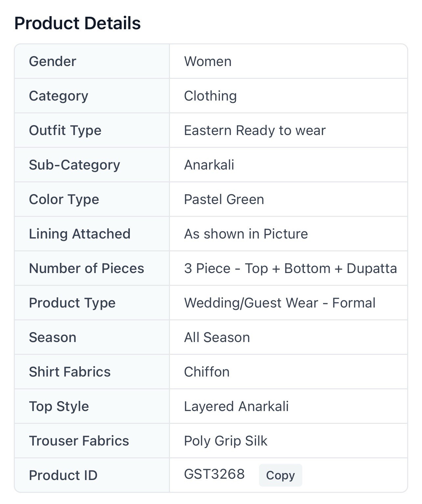The image size is (422, 504).
Task: Click the Wedding/Guest Wear - Formal value
Action: (280, 303)
